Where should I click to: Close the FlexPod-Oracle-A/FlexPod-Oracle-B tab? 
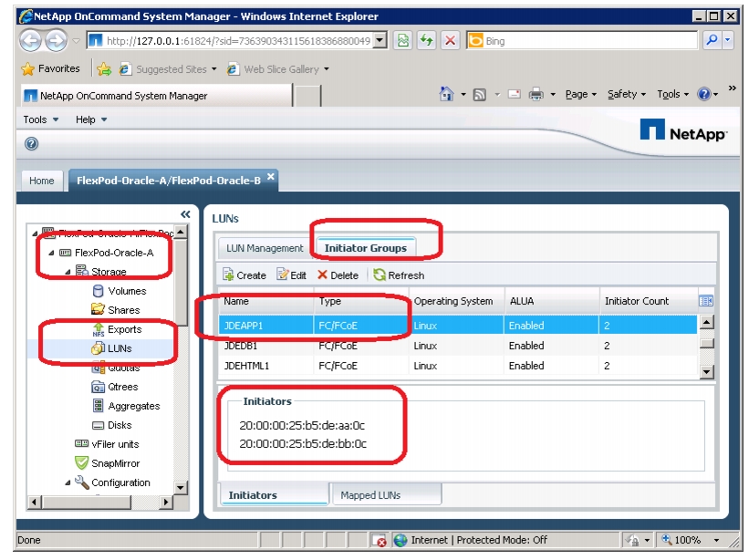(271, 177)
